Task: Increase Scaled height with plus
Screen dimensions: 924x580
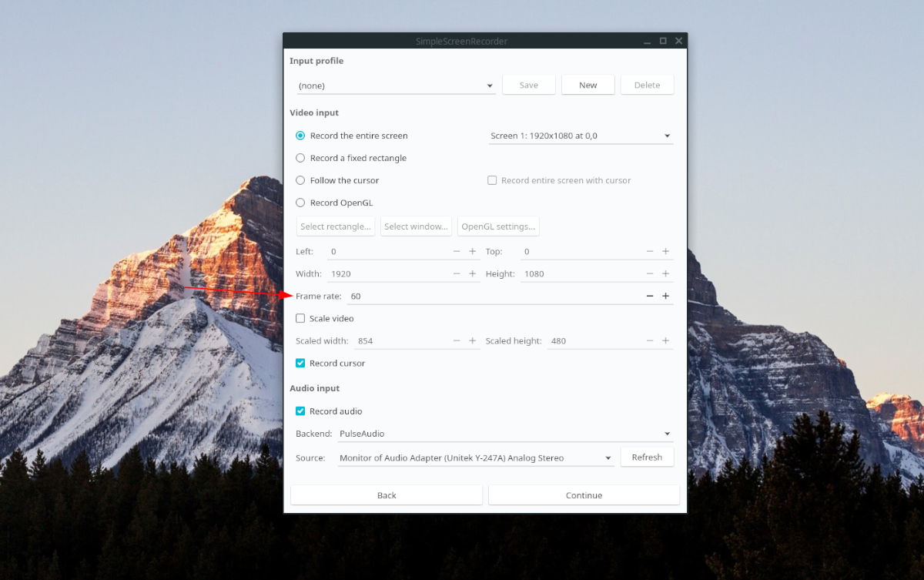Action: (666, 340)
